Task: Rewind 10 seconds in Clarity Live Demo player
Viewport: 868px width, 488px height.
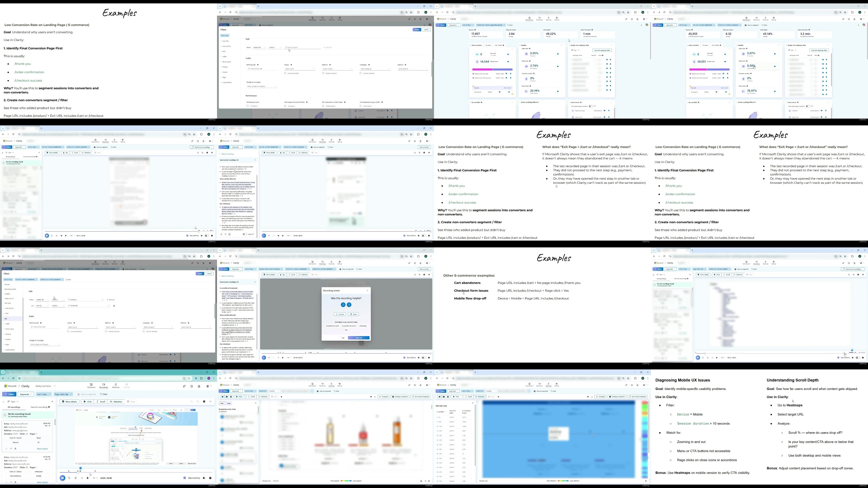Action: pyautogui.click(x=69, y=478)
